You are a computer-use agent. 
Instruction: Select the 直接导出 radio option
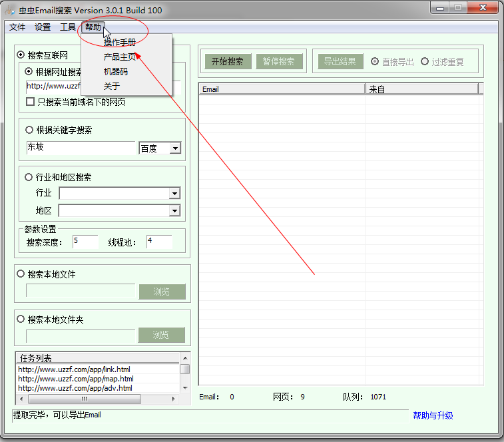[375, 61]
